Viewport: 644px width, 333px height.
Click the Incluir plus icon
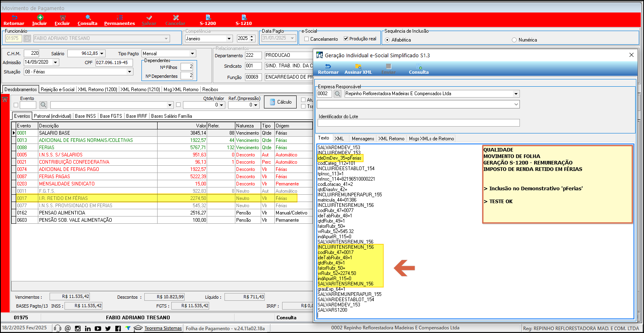[x=40, y=17]
